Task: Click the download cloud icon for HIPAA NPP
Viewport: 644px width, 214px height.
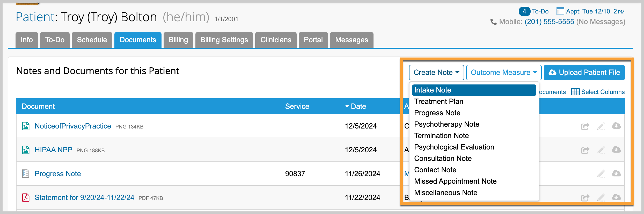Action: (x=616, y=150)
